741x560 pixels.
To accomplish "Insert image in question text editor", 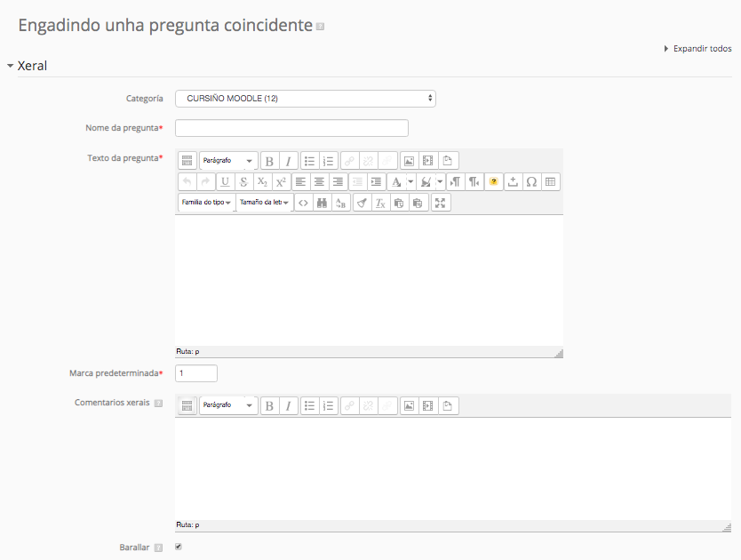I will tap(409, 161).
